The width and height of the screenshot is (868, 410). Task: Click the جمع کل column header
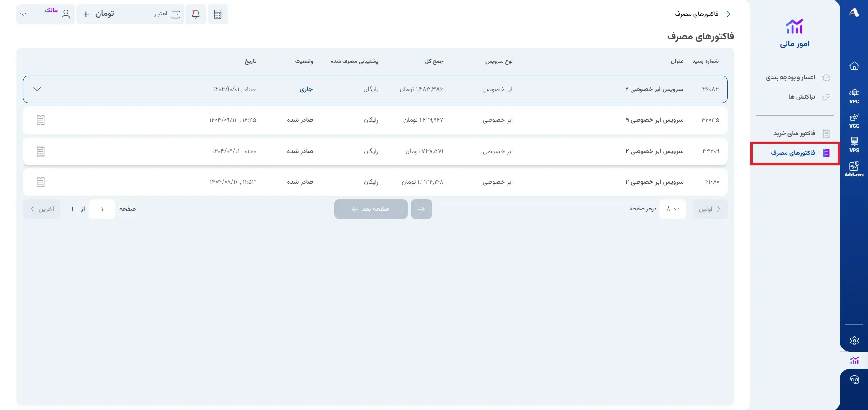[x=434, y=61]
